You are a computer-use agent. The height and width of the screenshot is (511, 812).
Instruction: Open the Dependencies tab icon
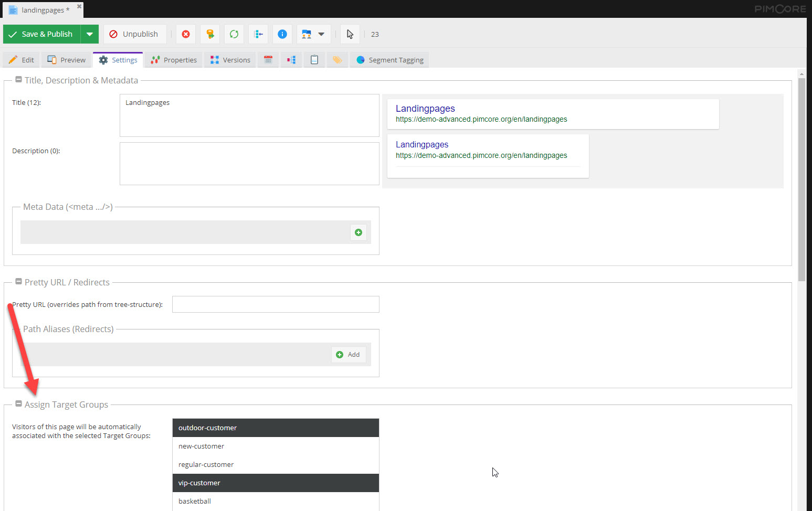tap(291, 60)
